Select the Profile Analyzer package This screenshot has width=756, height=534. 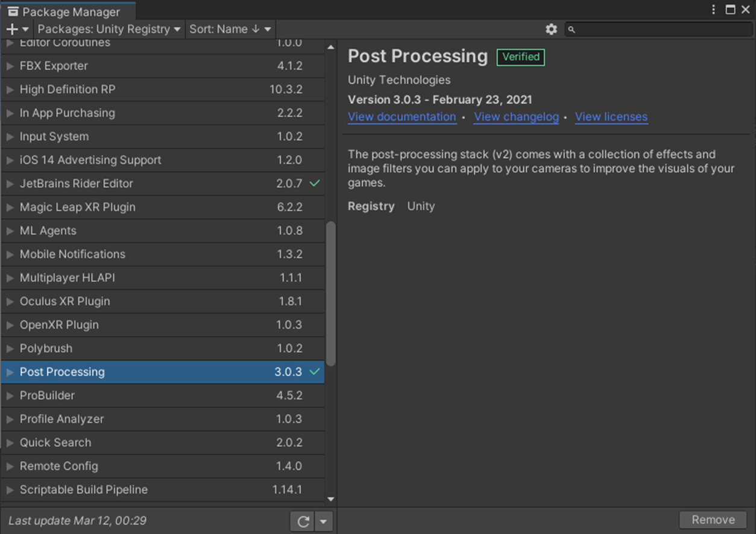162,419
